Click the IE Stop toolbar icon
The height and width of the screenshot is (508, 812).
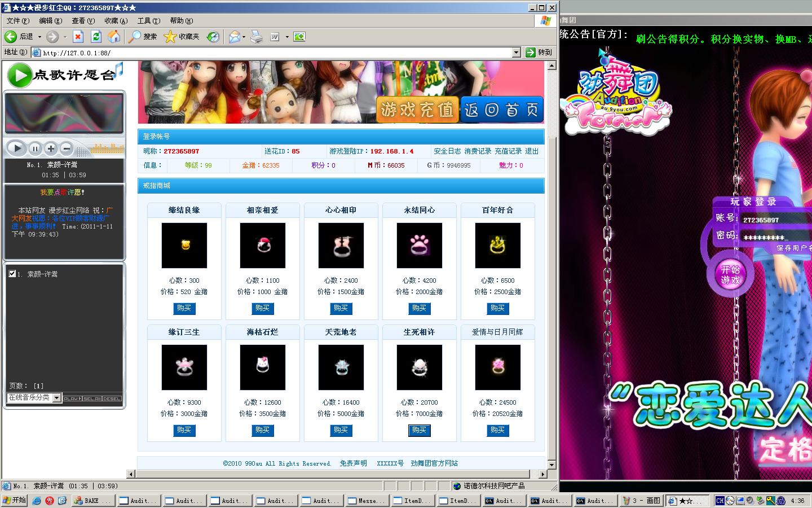pos(78,37)
